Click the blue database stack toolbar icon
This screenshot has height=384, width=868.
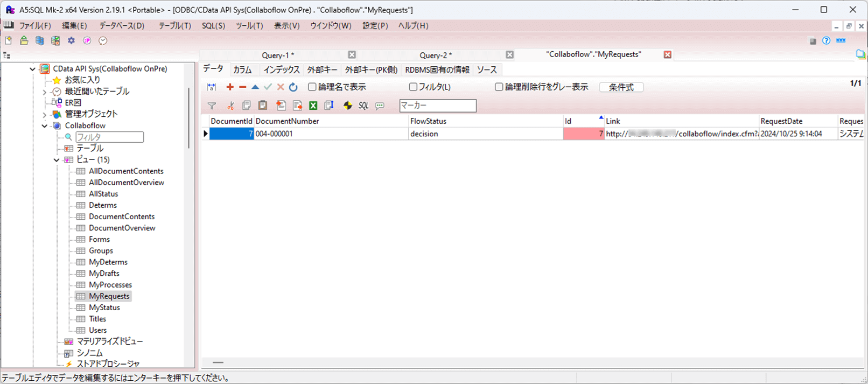click(40, 40)
